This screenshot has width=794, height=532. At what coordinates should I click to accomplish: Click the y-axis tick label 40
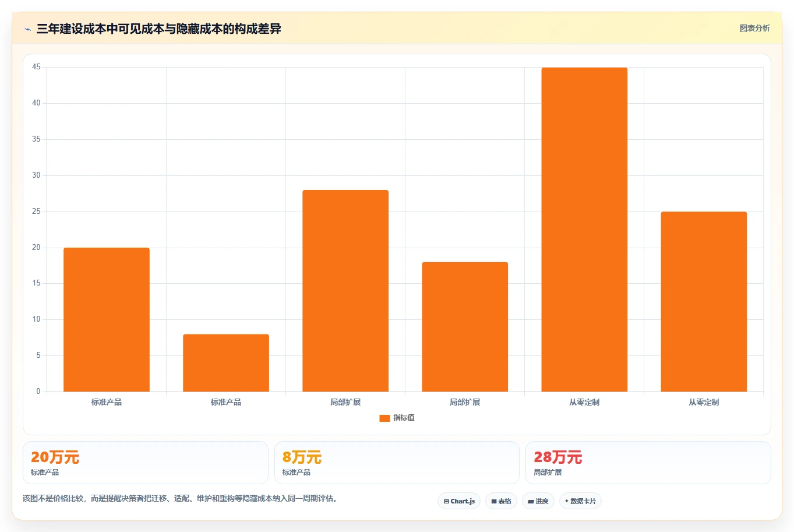click(x=36, y=103)
